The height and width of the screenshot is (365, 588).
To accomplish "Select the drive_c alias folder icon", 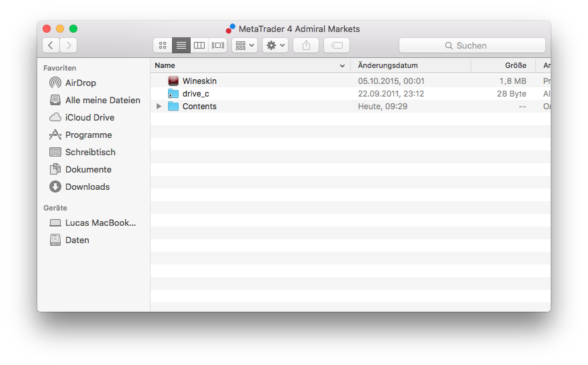I will pyautogui.click(x=173, y=94).
